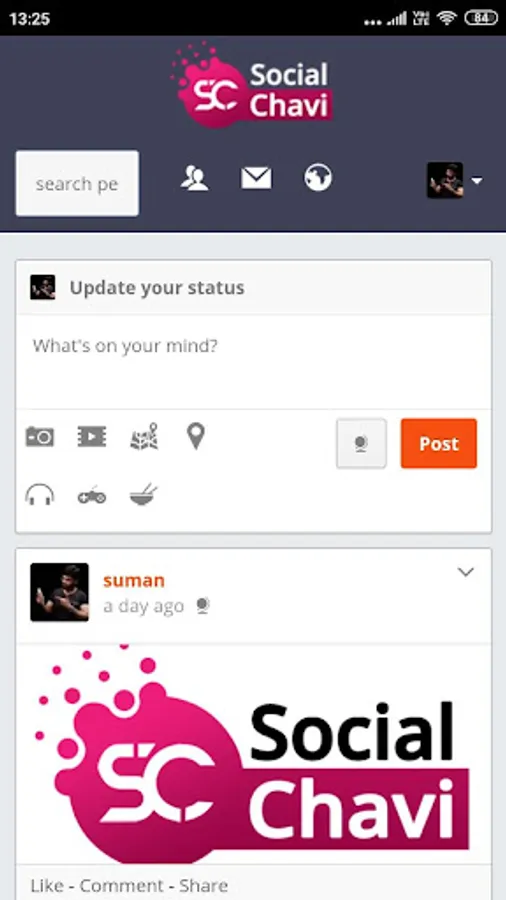
Task: Select the map places icon
Action: pyautogui.click(x=144, y=437)
